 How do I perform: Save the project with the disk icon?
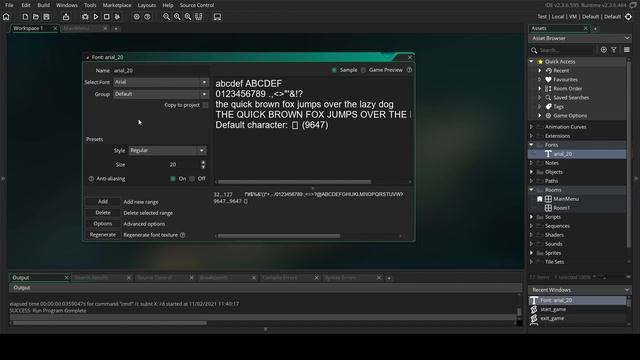tap(47, 17)
